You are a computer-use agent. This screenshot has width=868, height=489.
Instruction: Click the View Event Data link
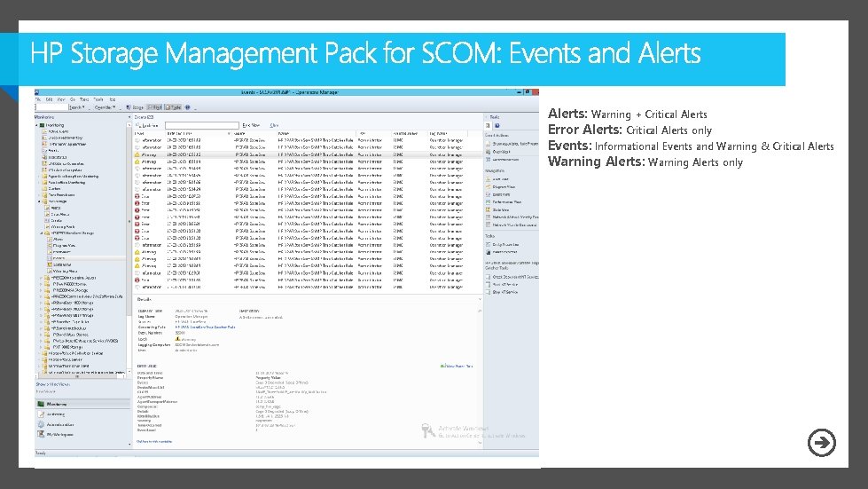[x=457, y=366]
